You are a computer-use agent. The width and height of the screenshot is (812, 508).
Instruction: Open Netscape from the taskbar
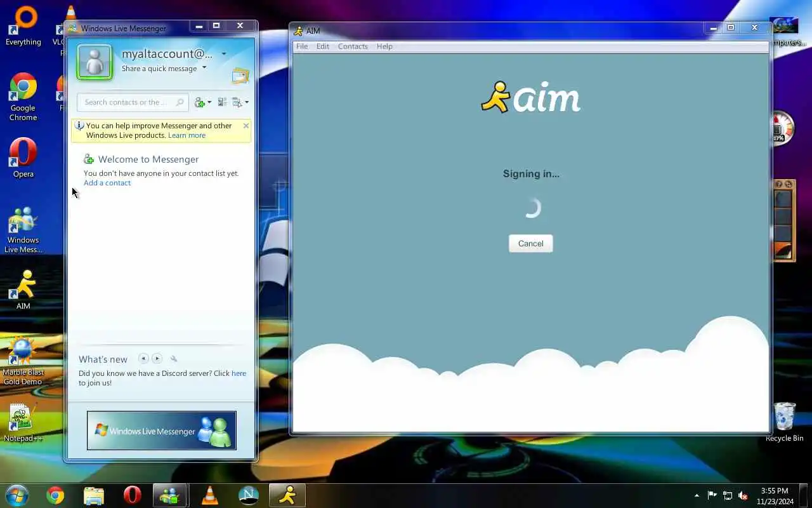click(248, 495)
